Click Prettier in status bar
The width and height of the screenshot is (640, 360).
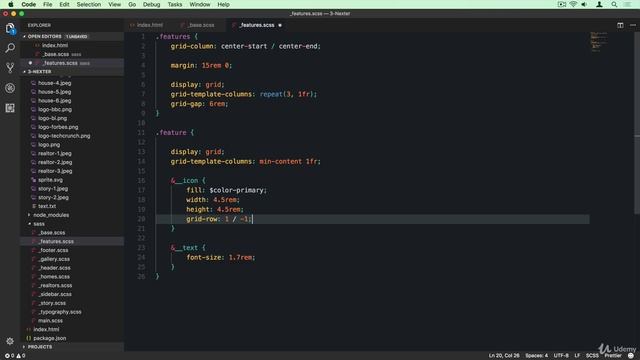click(613, 356)
